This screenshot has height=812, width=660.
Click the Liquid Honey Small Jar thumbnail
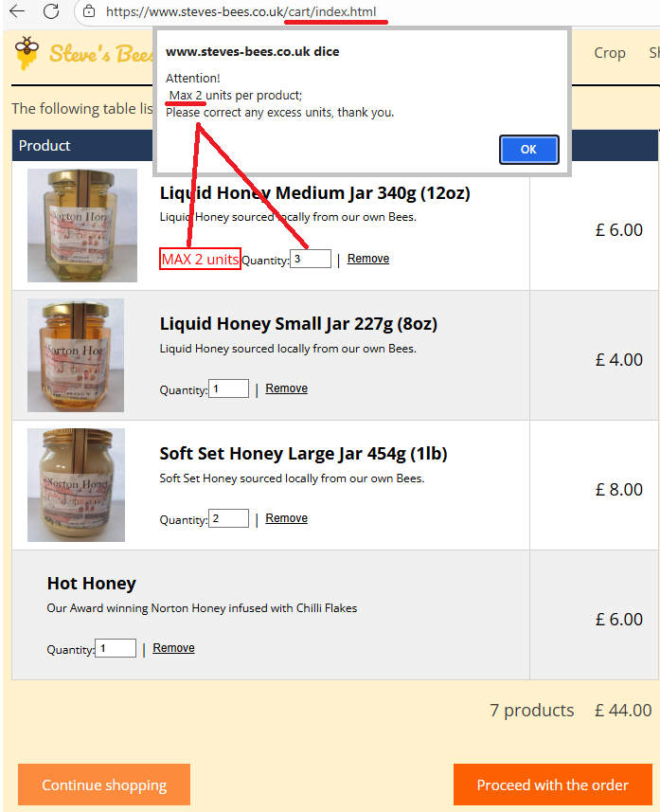(x=76, y=355)
